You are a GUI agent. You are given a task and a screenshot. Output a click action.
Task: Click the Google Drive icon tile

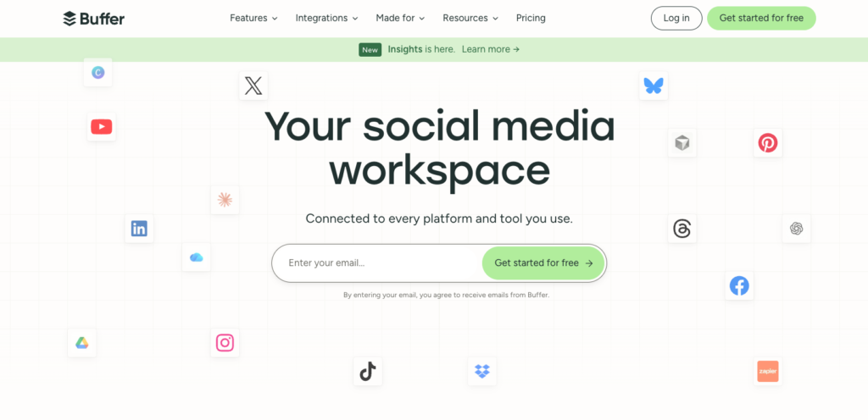pos(82,343)
